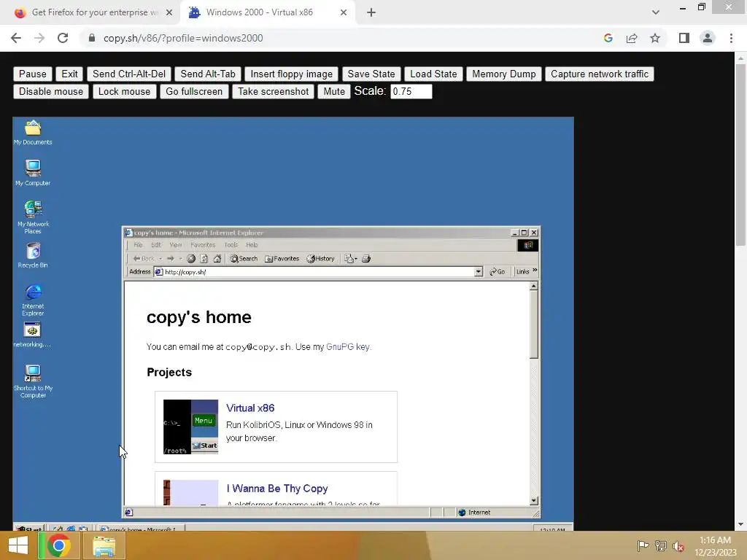
Task: Open the IE address bar dropdown
Action: click(x=479, y=271)
